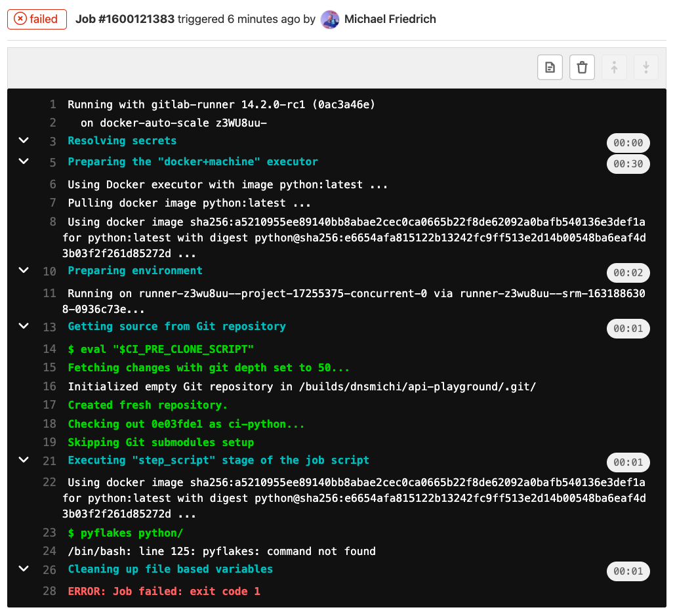Image resolution: width=675 pixels, height=616 pixels.
Task: Click the Resolving secrets section header
Action: coord(122,141)
